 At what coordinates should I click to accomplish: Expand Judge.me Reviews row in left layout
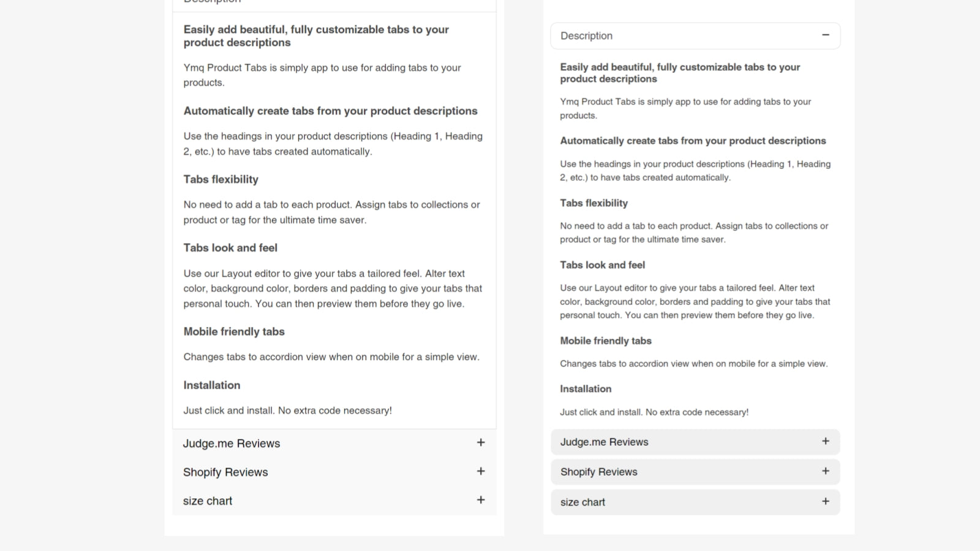coord(334,443)
